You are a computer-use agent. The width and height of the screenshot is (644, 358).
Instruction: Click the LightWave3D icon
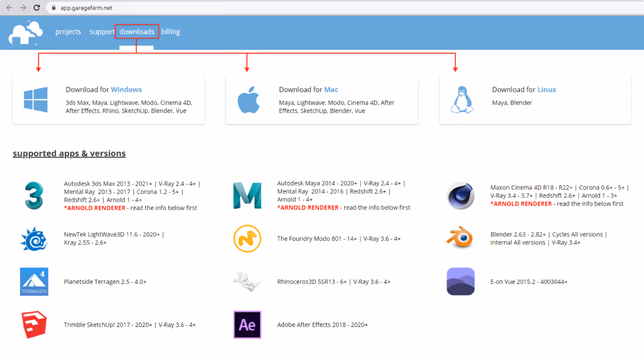(34, 239)
